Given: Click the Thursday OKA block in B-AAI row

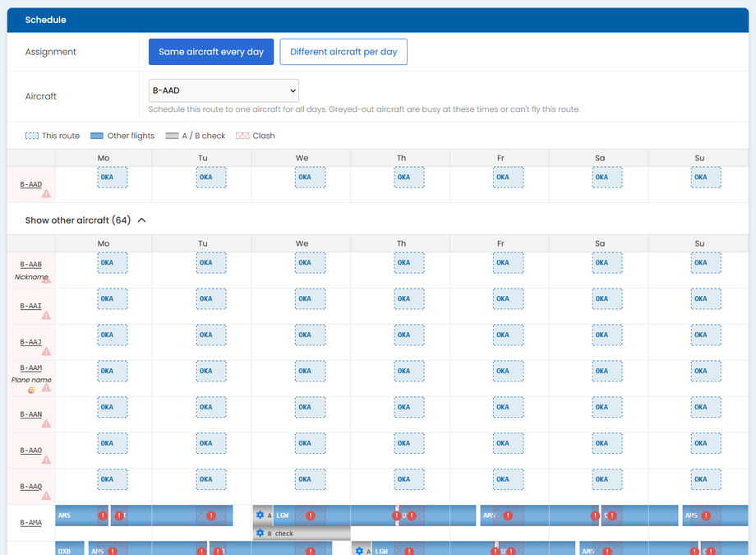Looking at the screenshot, I should coord(409,298).
